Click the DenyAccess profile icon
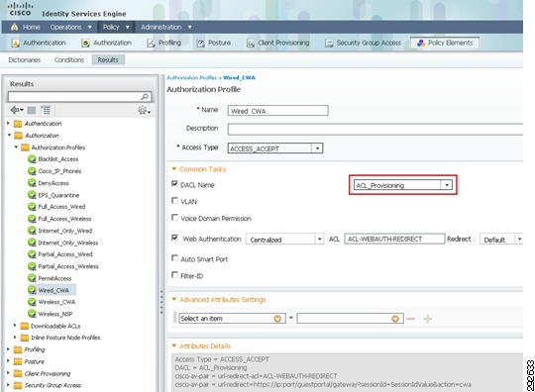 point(32,183)
